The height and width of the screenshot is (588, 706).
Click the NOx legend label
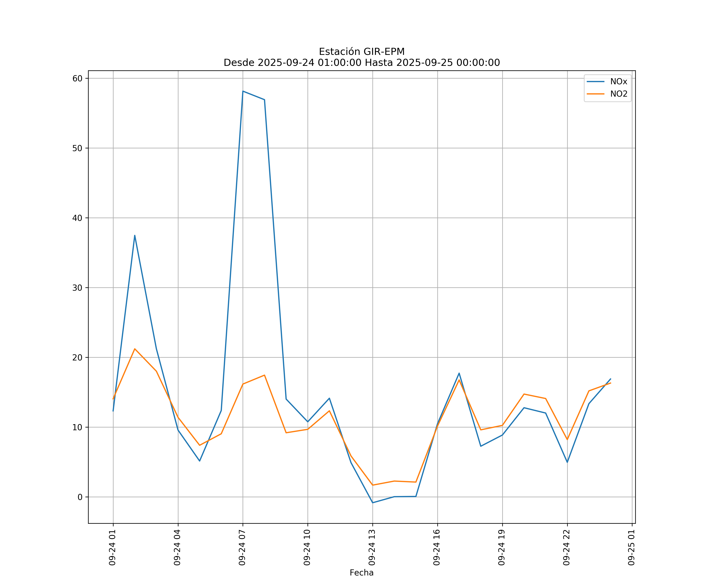pos(619,82)
